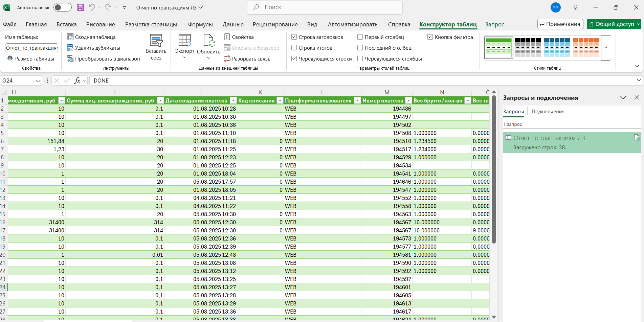The height and width of the screenshot is (322, 644).
Task: Click the Save icon in title bar
Action: (x=80, y=7)
